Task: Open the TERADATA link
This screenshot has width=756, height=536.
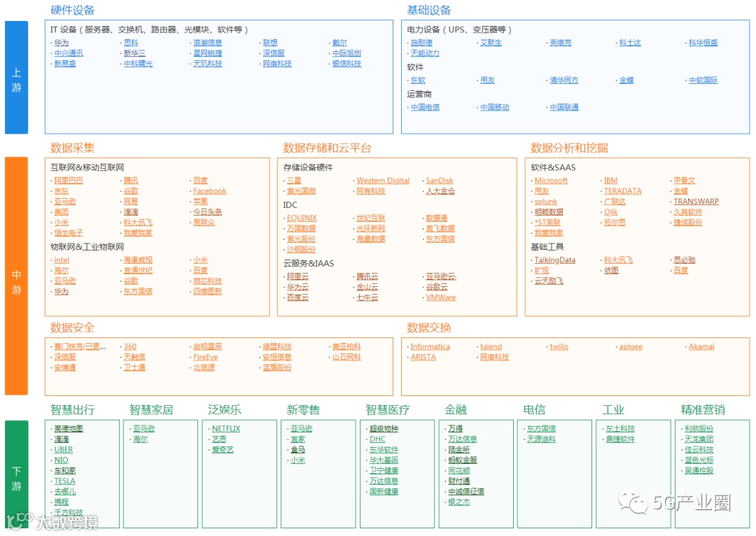Action: [x=623, y=191]
